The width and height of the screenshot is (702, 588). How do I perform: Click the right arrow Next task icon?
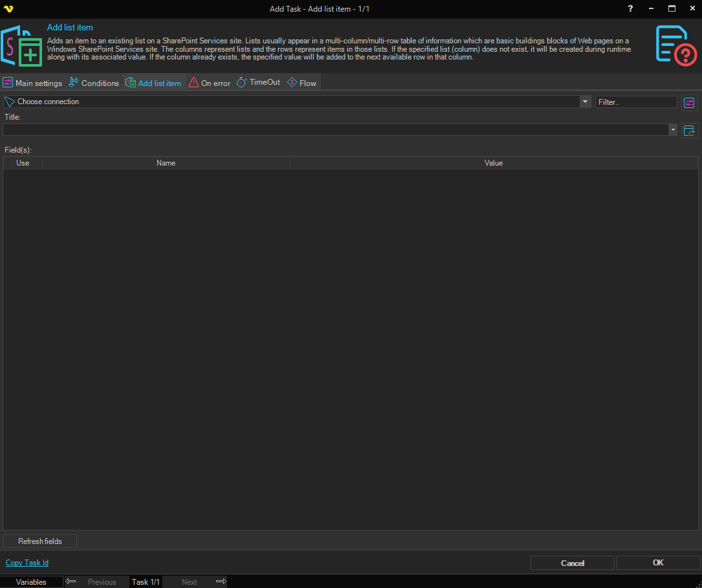click(x=221, y=582)
